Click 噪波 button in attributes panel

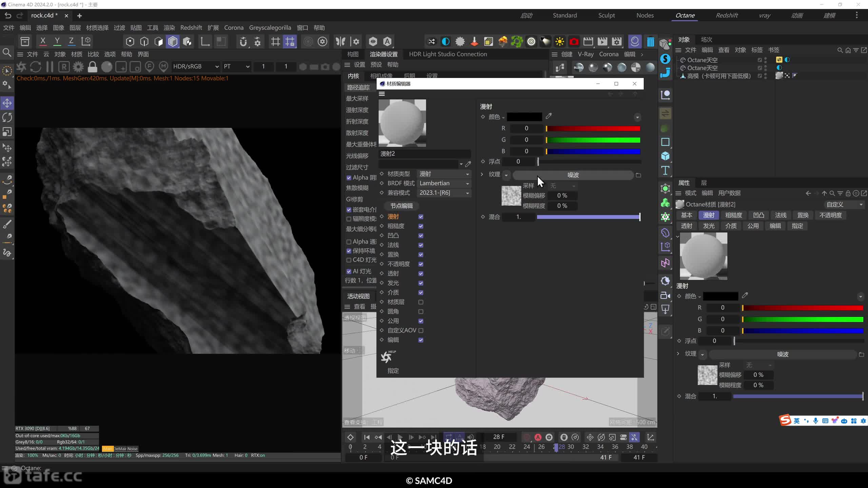(x=783, y=354)
